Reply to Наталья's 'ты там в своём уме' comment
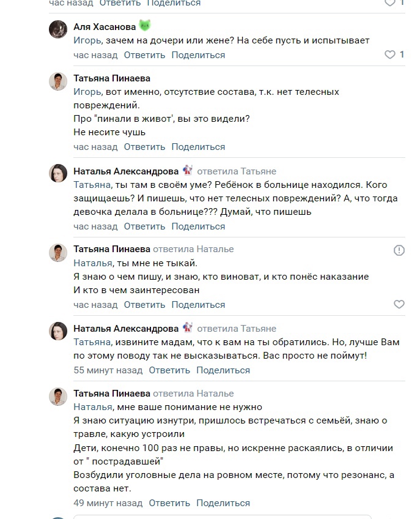The width and height of the screenshot is (420, 519). click(x=144, y=226)
